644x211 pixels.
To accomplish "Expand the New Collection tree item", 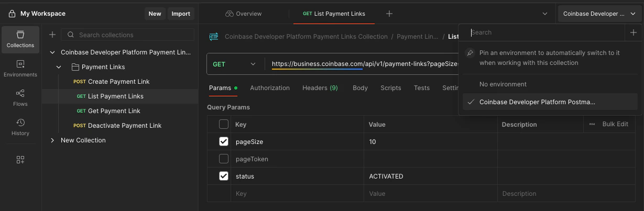I will [52, 140].
